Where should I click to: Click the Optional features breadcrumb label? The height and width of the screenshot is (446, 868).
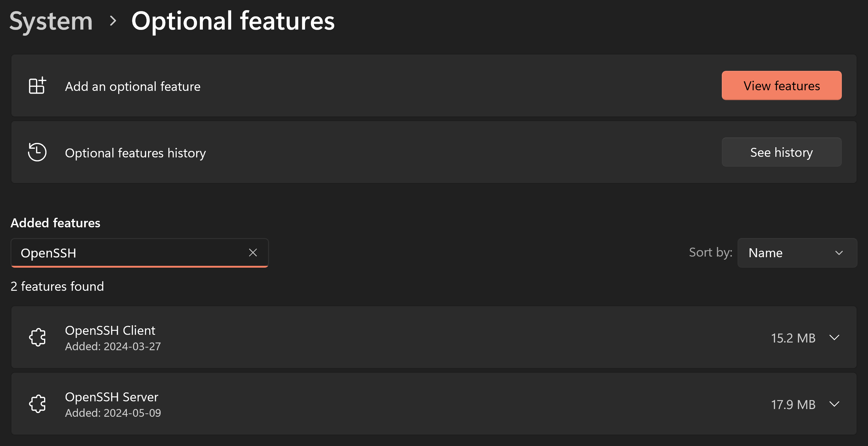click(x=233, y=21)
